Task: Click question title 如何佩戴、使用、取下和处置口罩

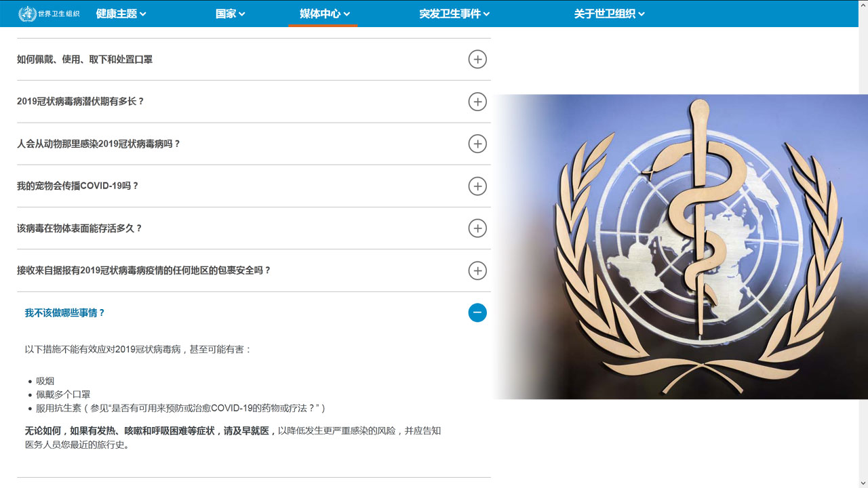Action: click(85, 60)
